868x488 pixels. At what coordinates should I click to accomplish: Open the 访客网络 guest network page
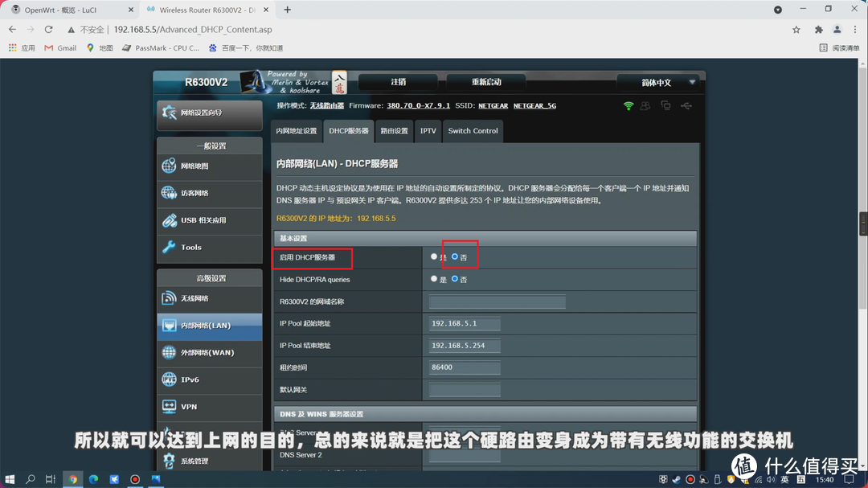[x=209, y=193]
